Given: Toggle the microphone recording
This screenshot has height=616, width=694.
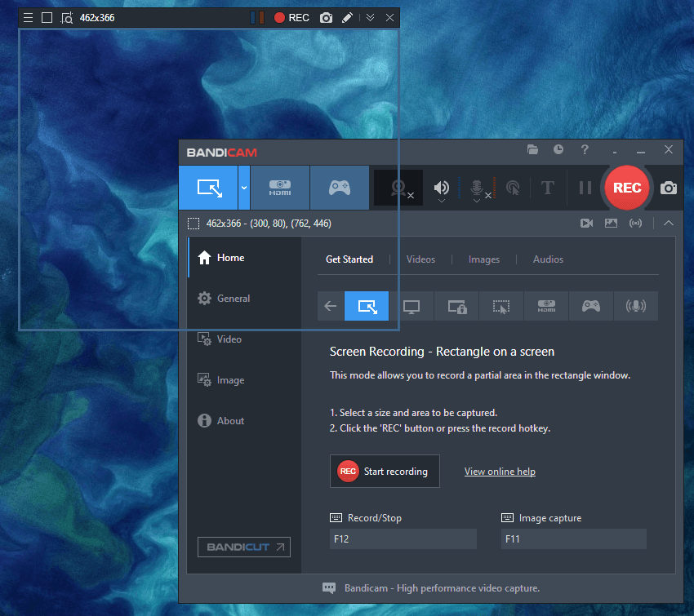Looking at the screenshot, I should [478, 188].
